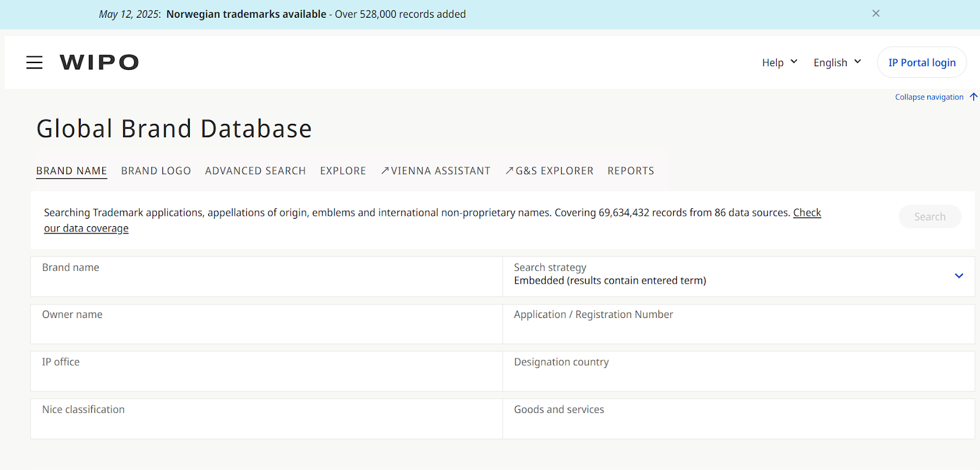Switch to the Brand Name tab
The image size is (980, 470).
coord(72,171)
